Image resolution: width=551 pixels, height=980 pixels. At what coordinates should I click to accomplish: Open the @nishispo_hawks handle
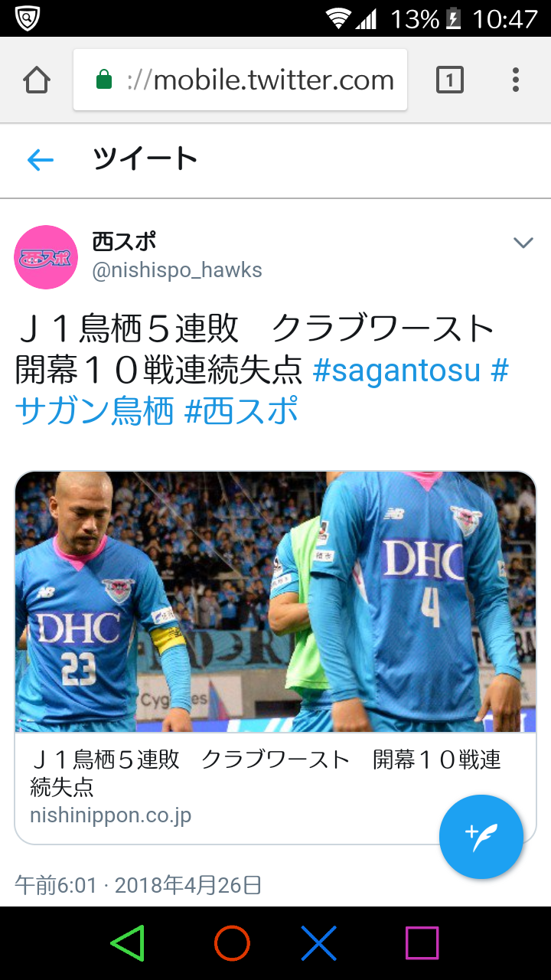tap(178, 270)
